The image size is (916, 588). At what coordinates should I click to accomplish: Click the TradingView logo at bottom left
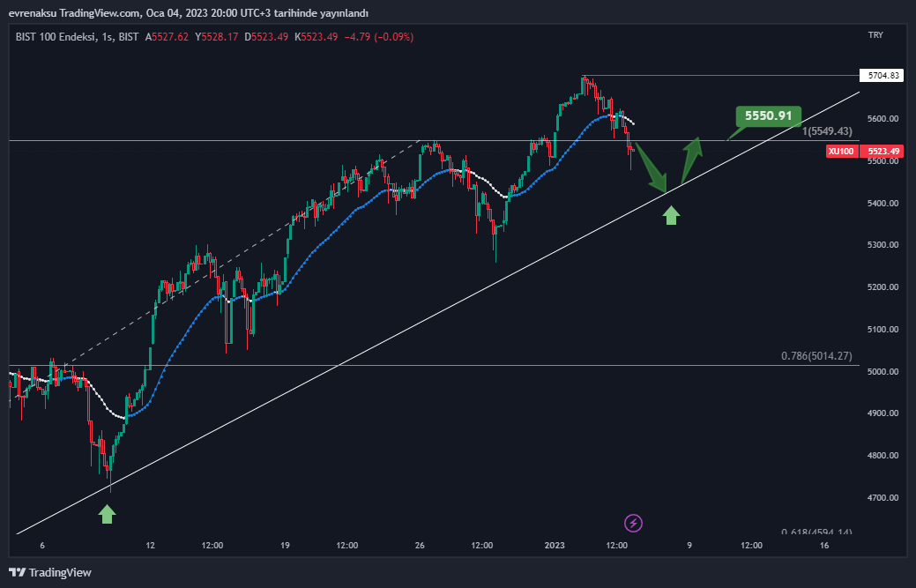click(x=50, y=572)
